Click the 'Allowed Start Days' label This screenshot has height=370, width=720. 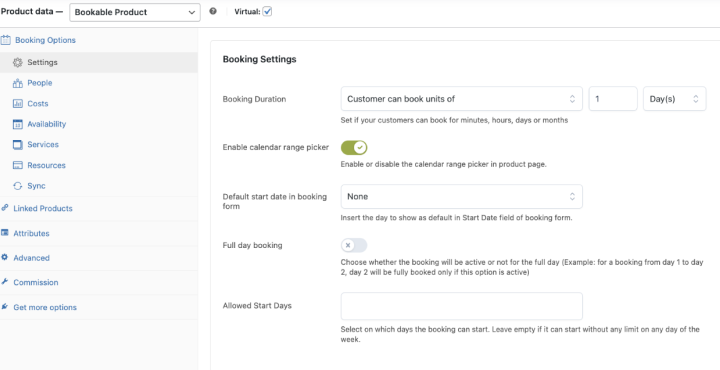click(257, 305)
